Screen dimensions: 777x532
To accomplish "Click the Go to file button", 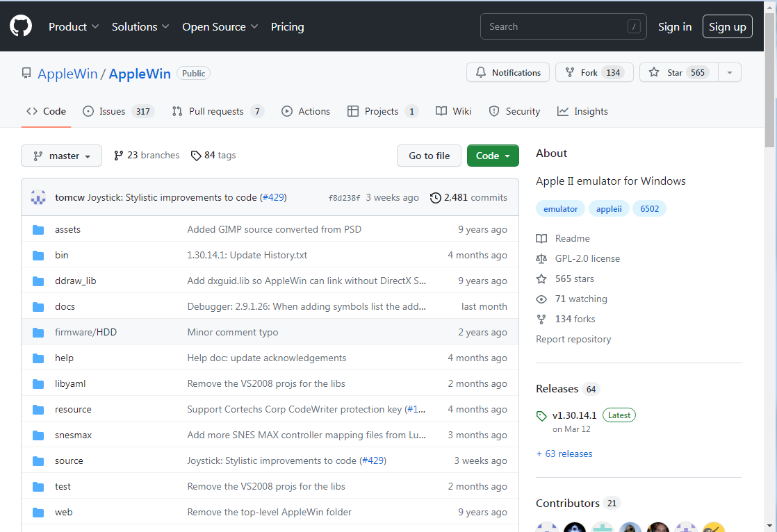I will click(429, 156).
